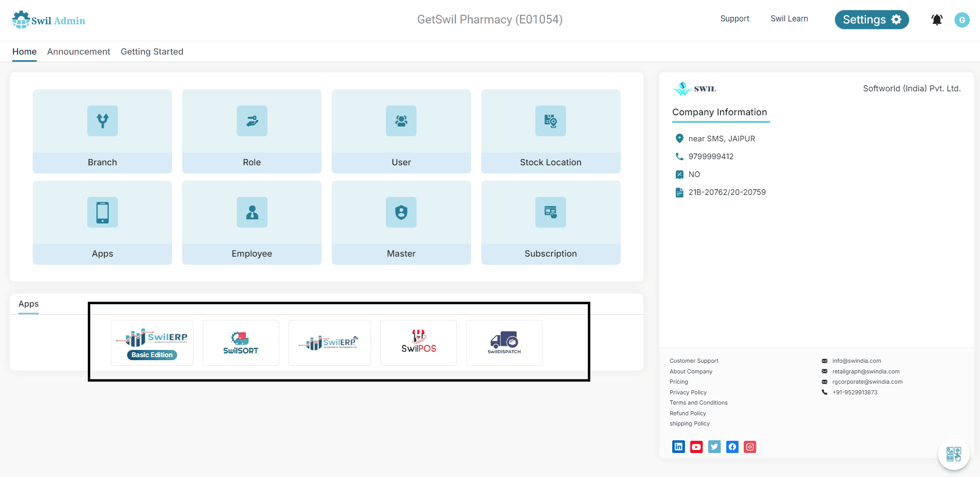Screen dimensions: 980x477
Task: Click the GetSwil Pharmacy (E01054) title
Action: click(490, 19)
